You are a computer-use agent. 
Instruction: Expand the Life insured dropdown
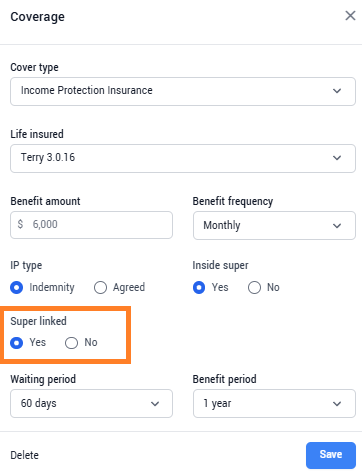183,158
